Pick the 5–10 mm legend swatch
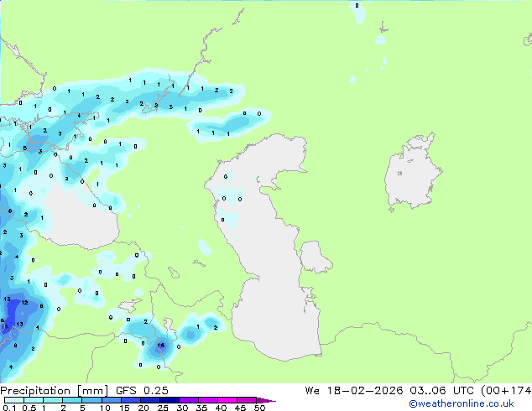The width and height of the screenshot is (532, 411). [91, 400]
